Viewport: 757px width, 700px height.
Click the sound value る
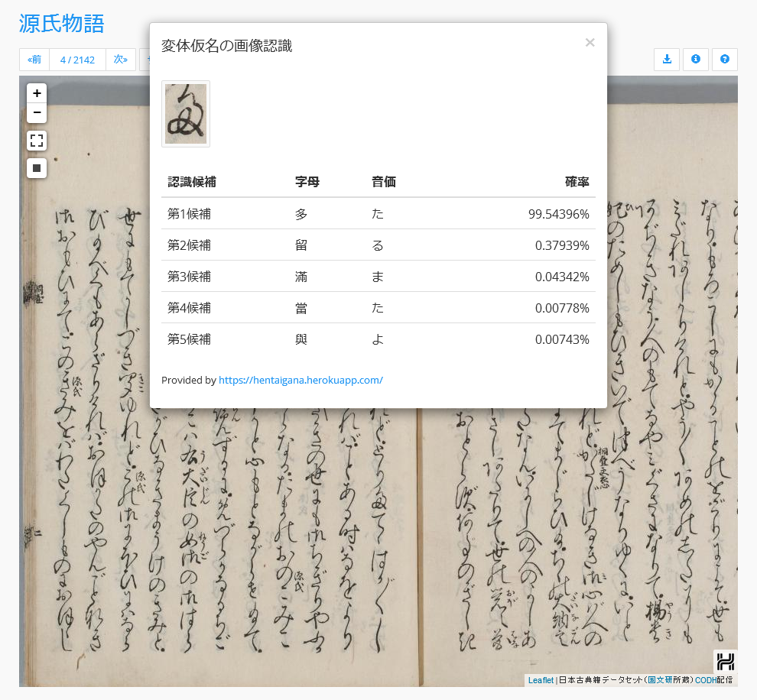pos(378,245)
